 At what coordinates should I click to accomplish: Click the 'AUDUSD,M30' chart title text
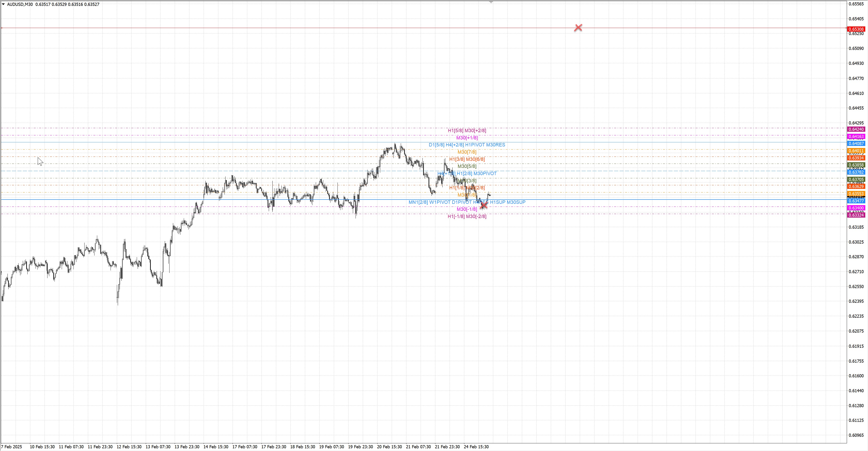pos(20,4)
